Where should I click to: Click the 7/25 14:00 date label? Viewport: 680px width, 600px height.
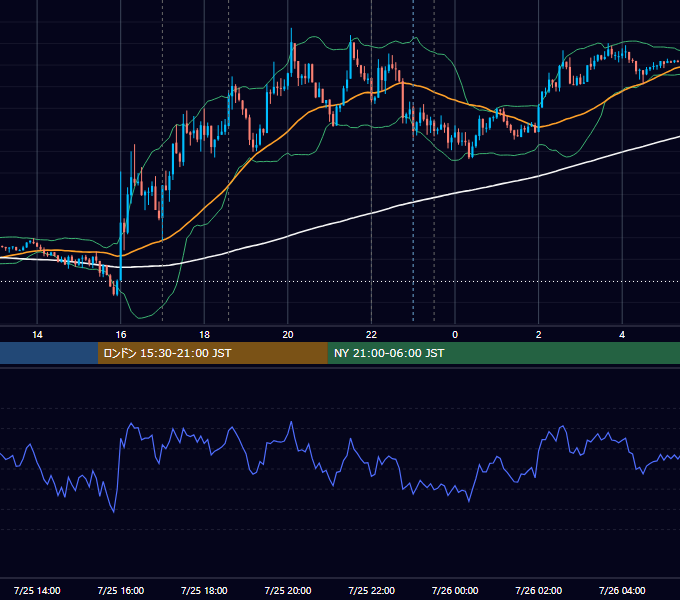pos(37,590)
